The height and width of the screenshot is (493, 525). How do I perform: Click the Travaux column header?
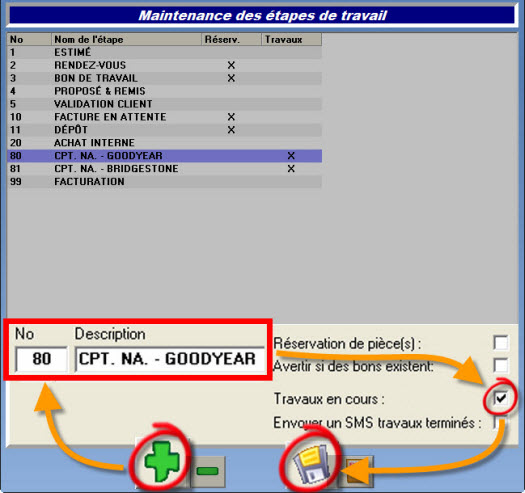(x=291, y=40)
